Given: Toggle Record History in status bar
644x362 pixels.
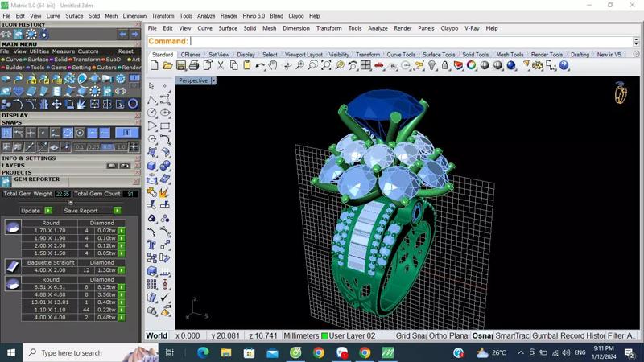Looking at the screenshot, I should click(x=582, y=335).
